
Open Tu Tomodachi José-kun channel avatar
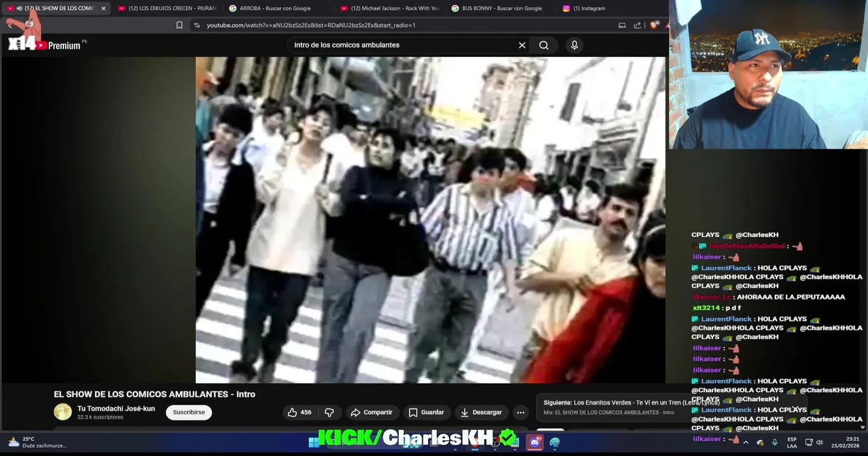pos(63,412)
